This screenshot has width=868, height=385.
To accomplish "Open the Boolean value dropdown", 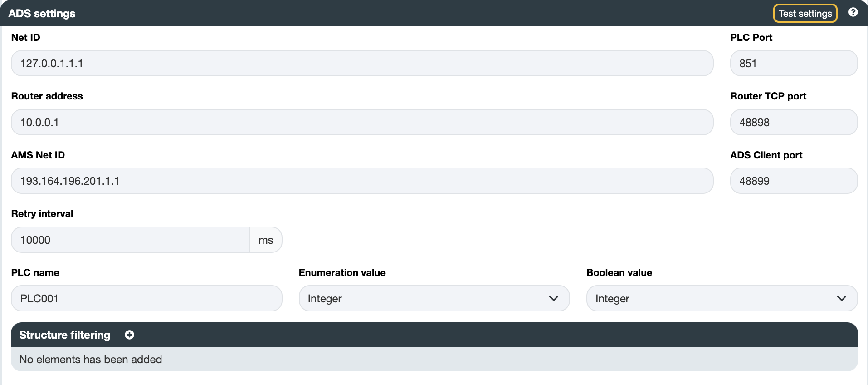I will click(x=722, y=298).
